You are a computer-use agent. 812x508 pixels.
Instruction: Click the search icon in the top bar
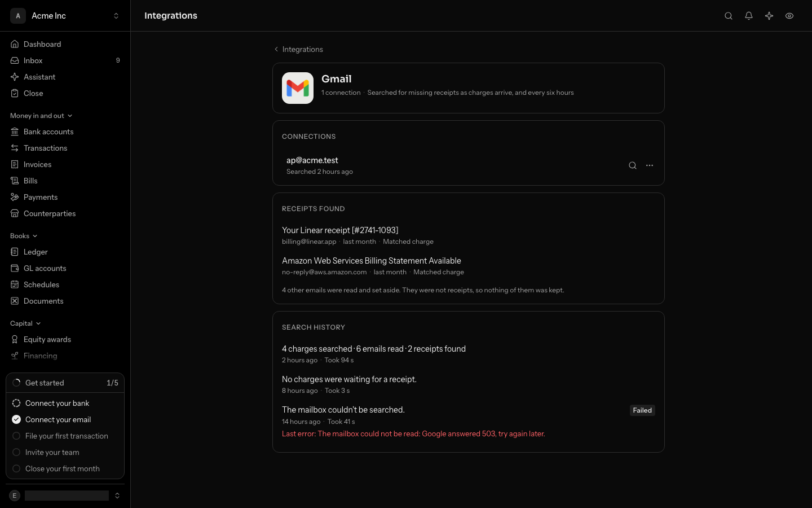[x=729, y=16]
